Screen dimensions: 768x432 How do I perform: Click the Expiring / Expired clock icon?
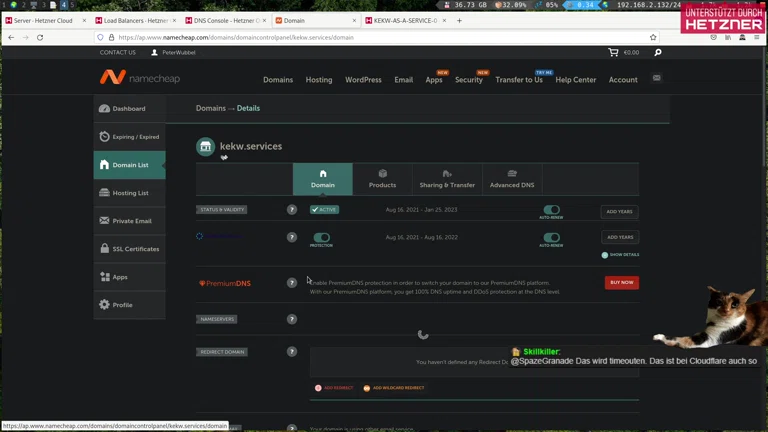104,137
